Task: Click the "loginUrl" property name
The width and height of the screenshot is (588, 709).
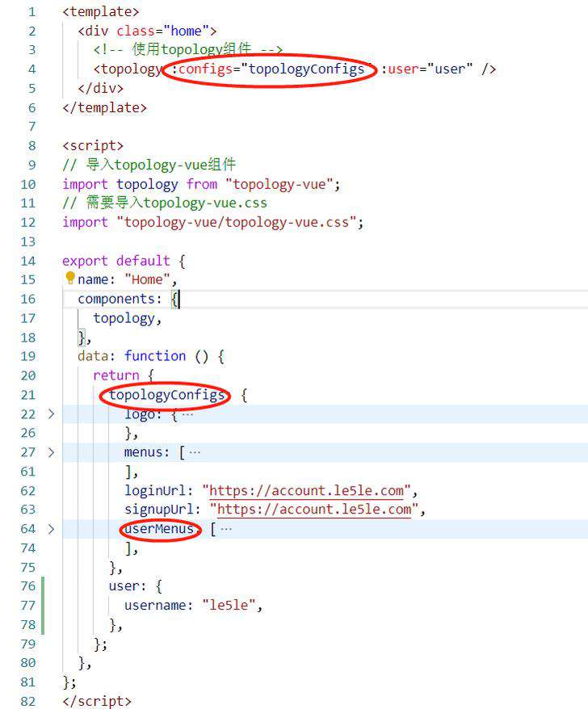Action: (155, 491)
